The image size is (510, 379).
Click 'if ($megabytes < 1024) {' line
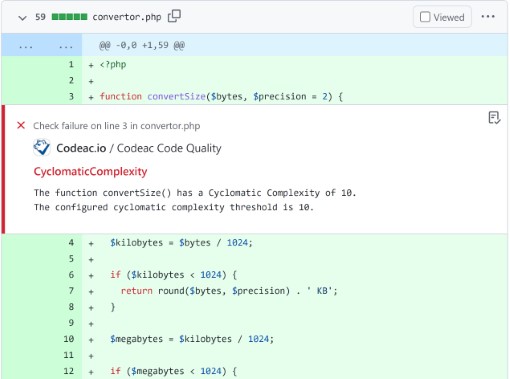pyautogui.click(x=174, y=371)
